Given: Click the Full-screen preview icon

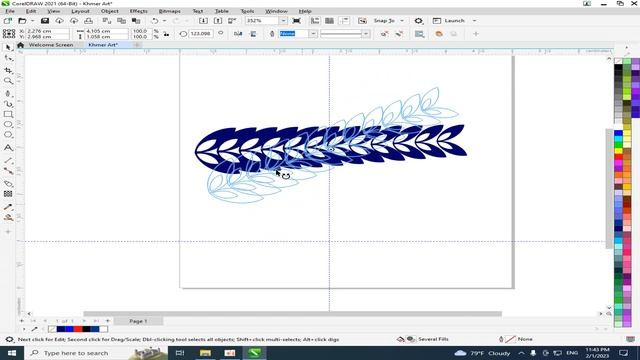Looking at the screenshot, I should click(x=297, y=21).
